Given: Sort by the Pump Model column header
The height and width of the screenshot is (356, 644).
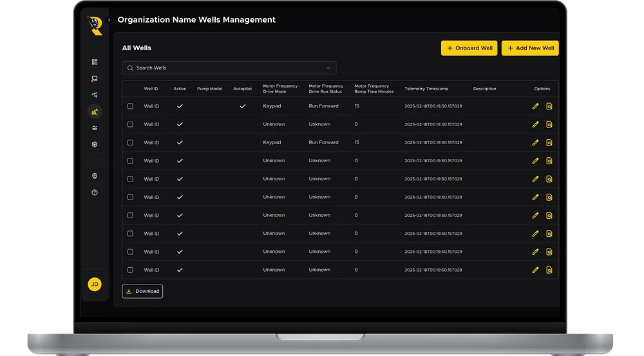Looking at the screenshot, I should coord(209,89).
